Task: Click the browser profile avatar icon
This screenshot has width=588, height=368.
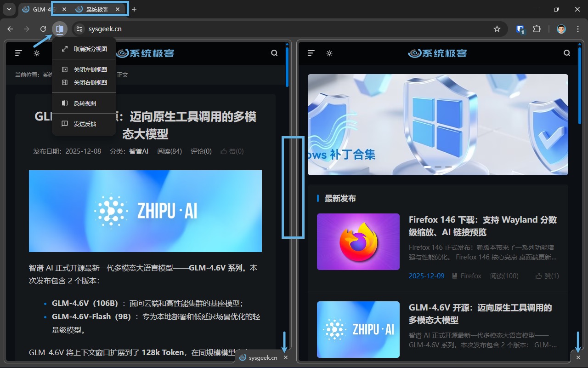Action: pyautogui.click(x=561, y=29)
